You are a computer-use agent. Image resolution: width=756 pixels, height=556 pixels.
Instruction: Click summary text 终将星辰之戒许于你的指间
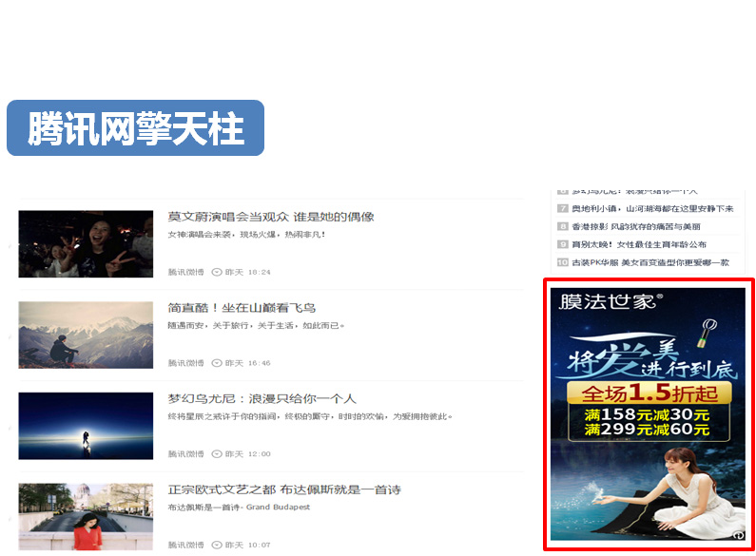pyautogui.click(x=310, y=416)
